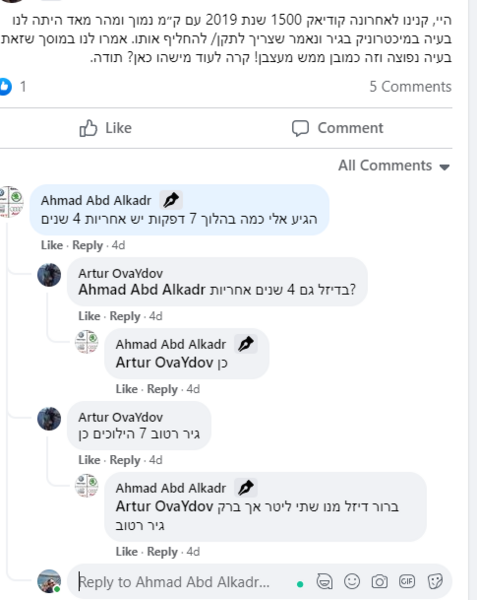Open the All Comments sorting dropdown

394,166
